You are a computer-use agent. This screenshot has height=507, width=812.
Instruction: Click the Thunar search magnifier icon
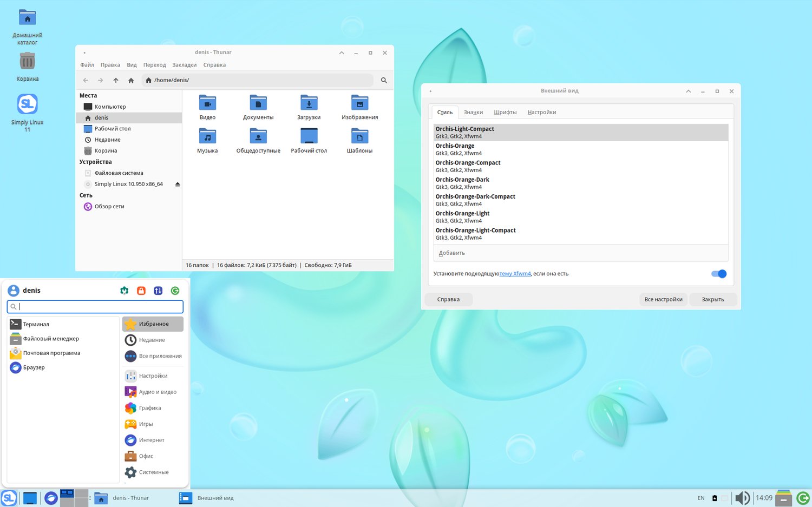[x=384, y=80]
